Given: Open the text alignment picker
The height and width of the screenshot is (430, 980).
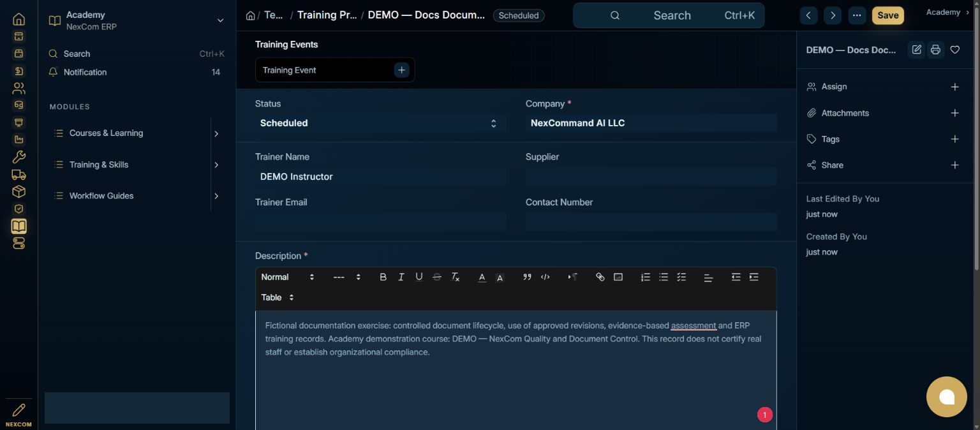Looking at the screenshot, I should point(708,277).
